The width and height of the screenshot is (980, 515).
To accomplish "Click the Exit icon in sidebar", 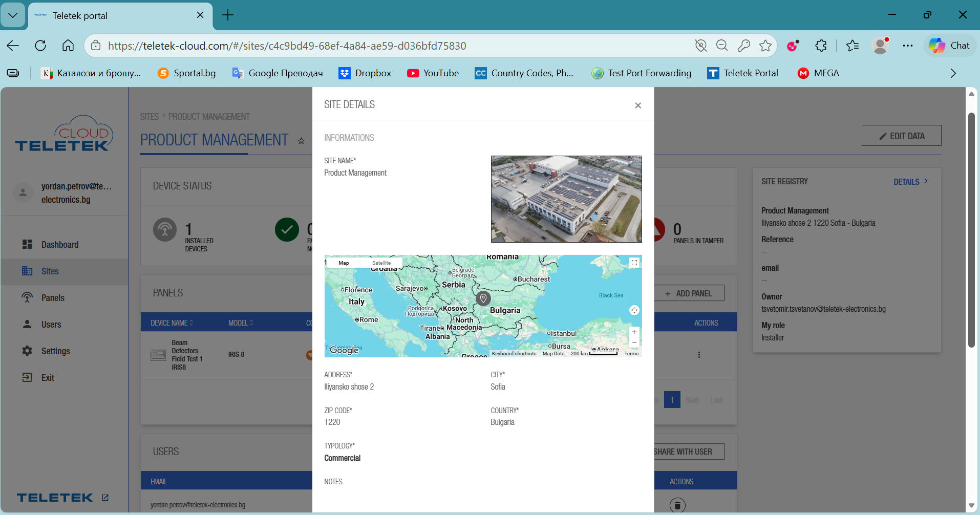I will [x=27, y=378].
